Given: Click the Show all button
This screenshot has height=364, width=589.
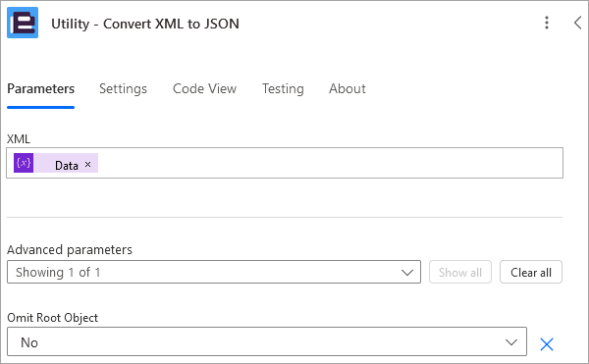Looking at the screenshot, I should (x=460, y=272).
